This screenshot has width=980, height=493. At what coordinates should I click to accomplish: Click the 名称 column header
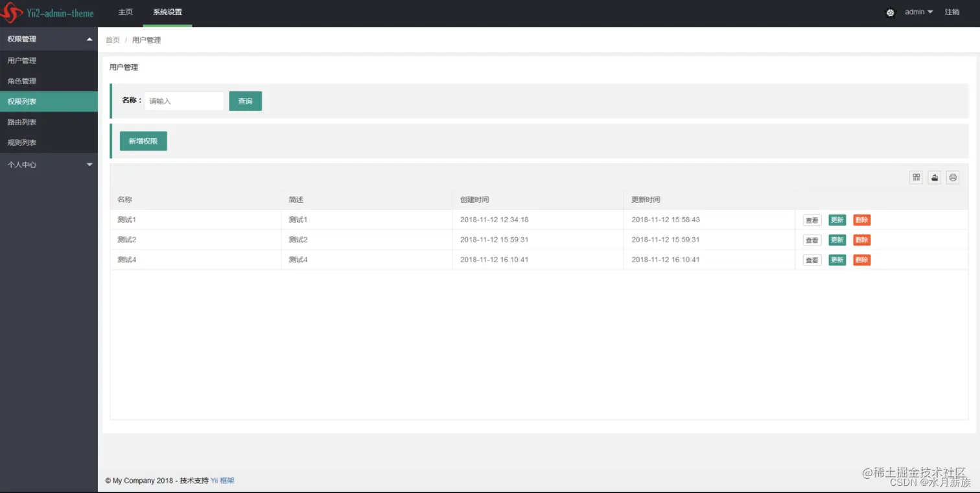196,200
